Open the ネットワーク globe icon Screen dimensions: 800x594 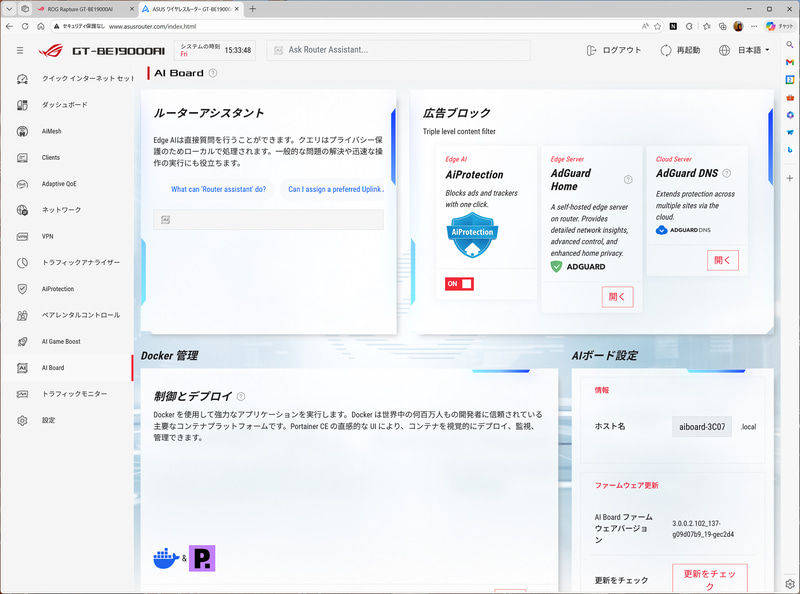click(22, 210)
